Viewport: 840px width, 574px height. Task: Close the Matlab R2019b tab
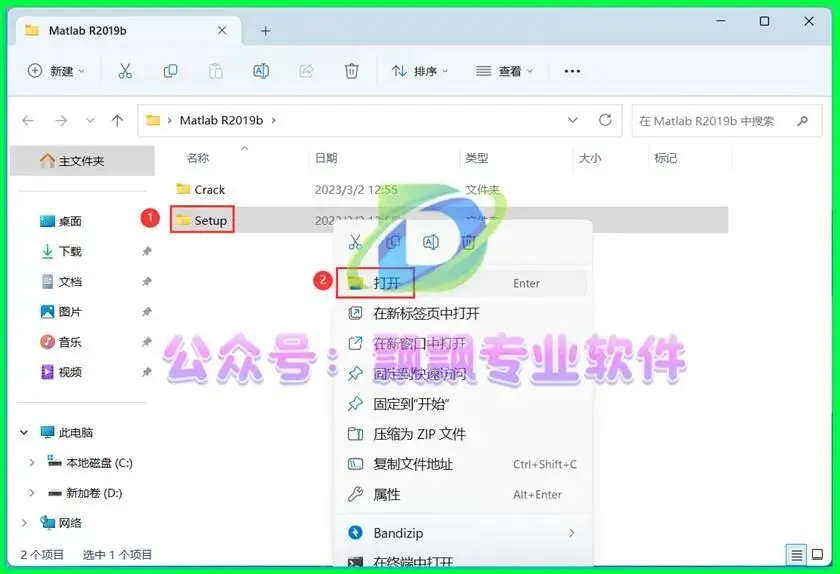point(222,31)
